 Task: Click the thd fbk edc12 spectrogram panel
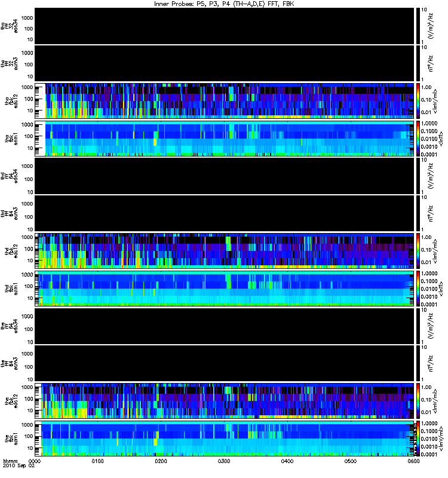pos(224,250)
